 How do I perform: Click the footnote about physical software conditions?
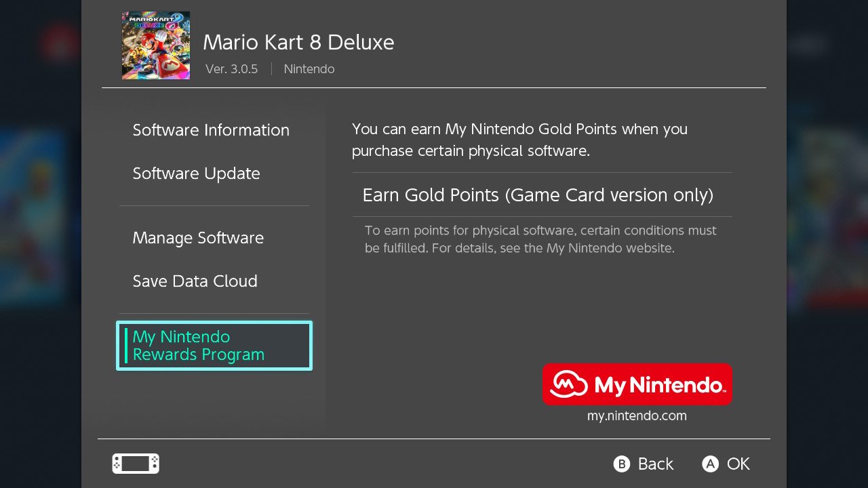(540, 239)
